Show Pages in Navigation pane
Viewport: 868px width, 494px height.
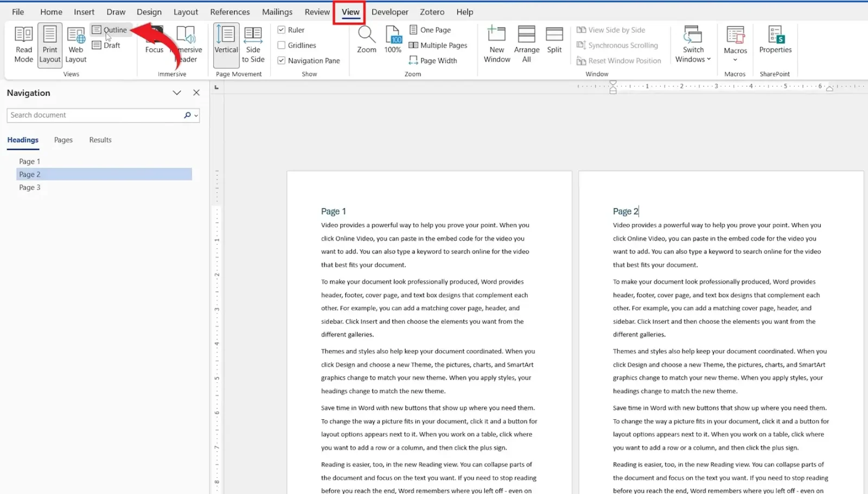point(63,140)
